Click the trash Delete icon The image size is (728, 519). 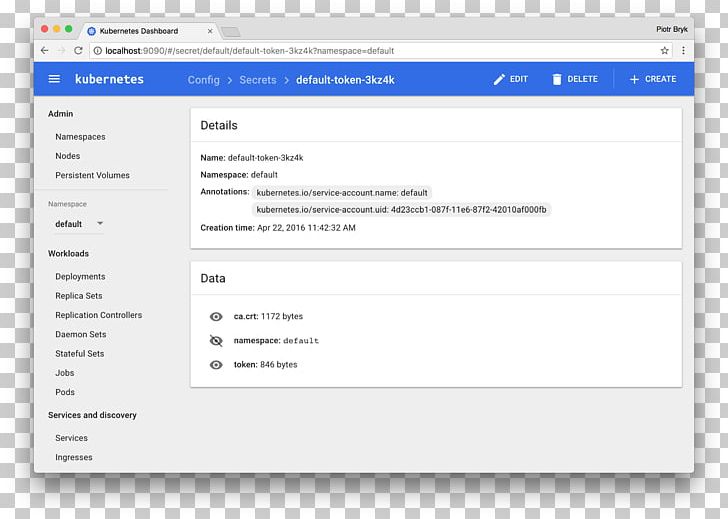click(x=557, y=79)
